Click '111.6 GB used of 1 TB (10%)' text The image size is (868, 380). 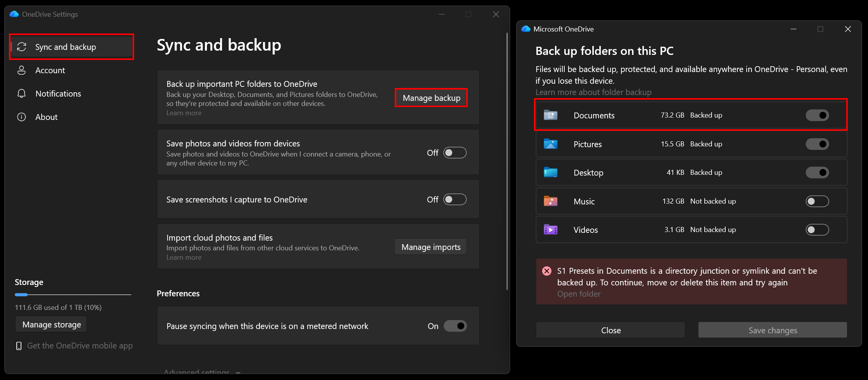(58, 307)
